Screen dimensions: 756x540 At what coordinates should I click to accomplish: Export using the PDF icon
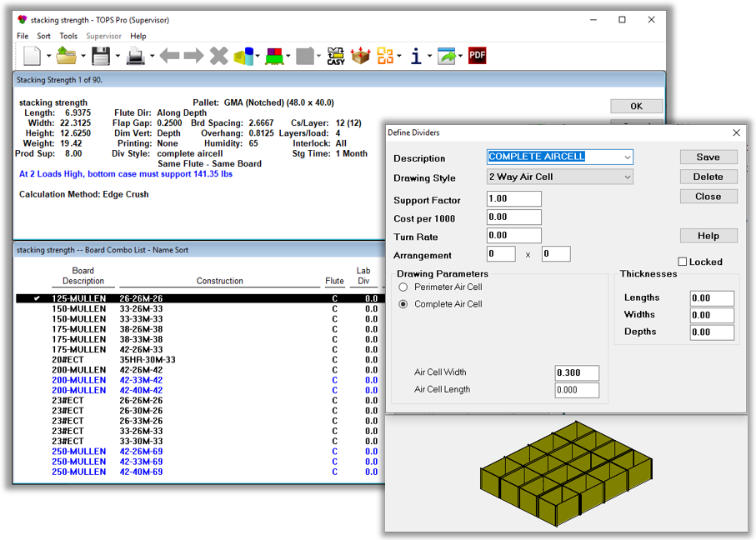coord(477,56)
